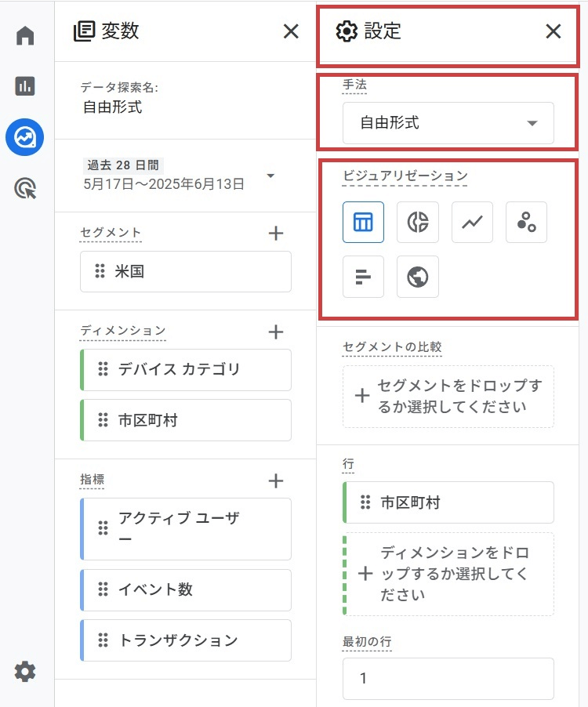Click ディメンションをドロップするか選択してください row zone
Image resolution: width=588 pixels, height=707 pixels.
448,574
